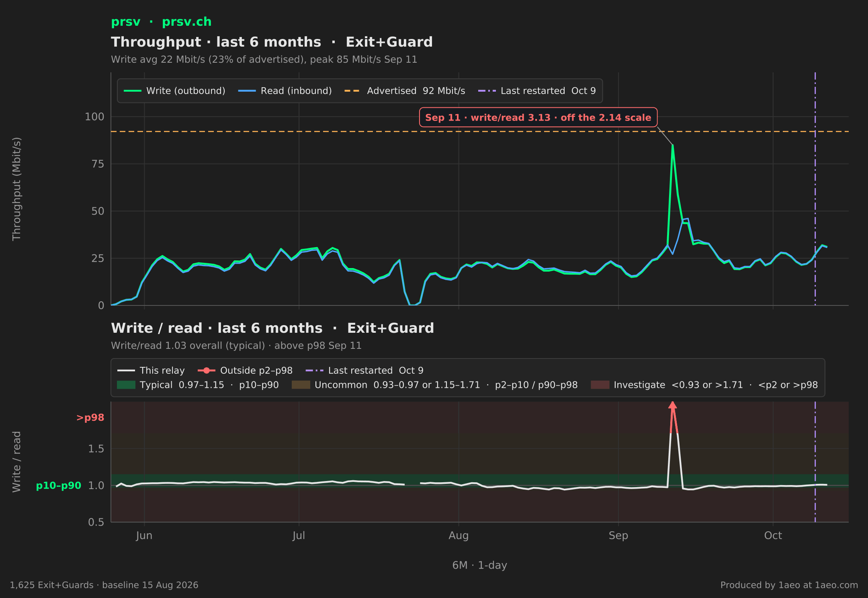Screen dimensions: 868x598
Task: Click the 100 tick on throughput axis
Action: click(x=94, y=117)
